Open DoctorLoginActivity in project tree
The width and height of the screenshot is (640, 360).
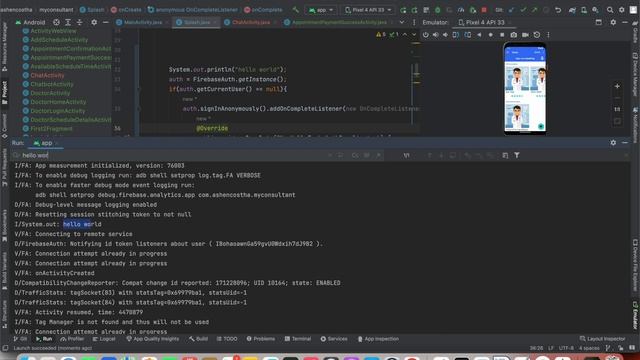click(58, 111)
